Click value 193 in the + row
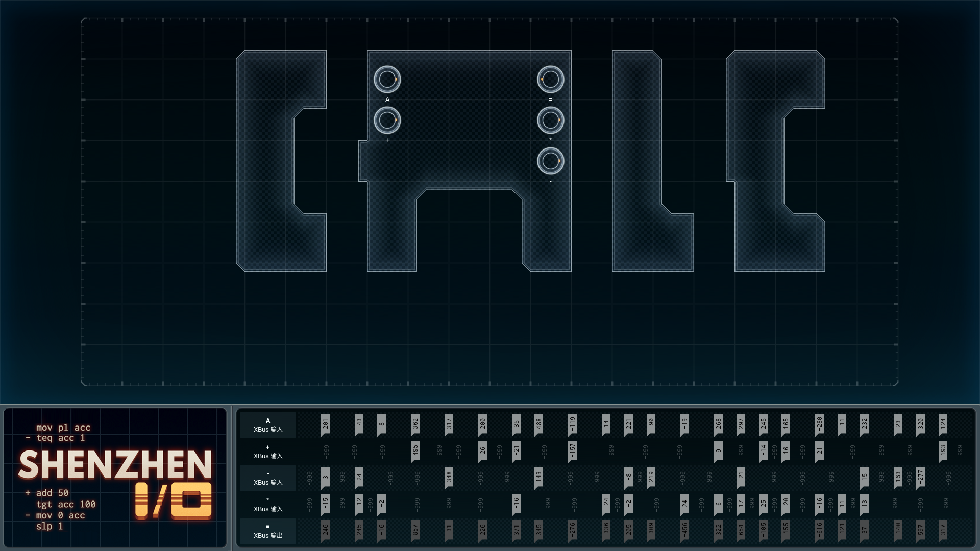Image resolution: width=980 pixels, height=551 pixels. coord(943,450)
